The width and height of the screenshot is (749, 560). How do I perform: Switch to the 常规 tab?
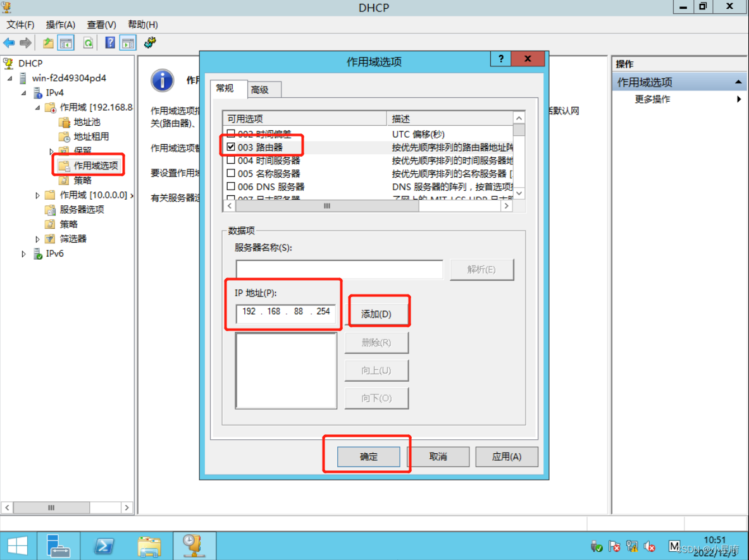pos(228,88)
